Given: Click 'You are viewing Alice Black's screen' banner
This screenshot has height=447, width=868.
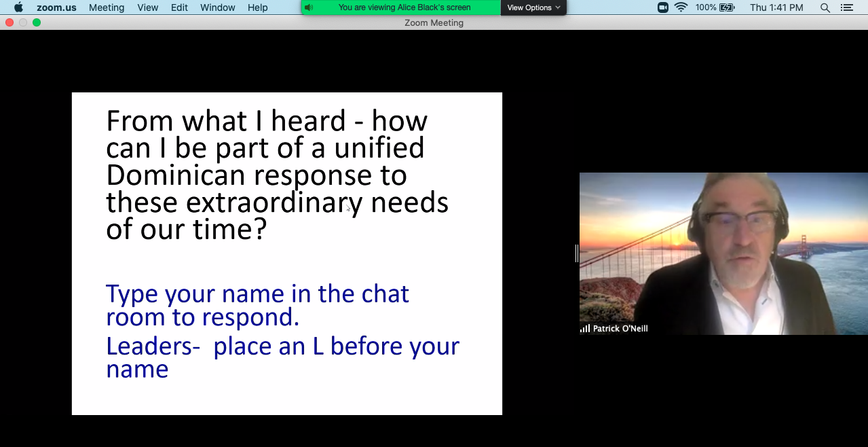Looking at the screenshot, I should (x=404, y=7).
